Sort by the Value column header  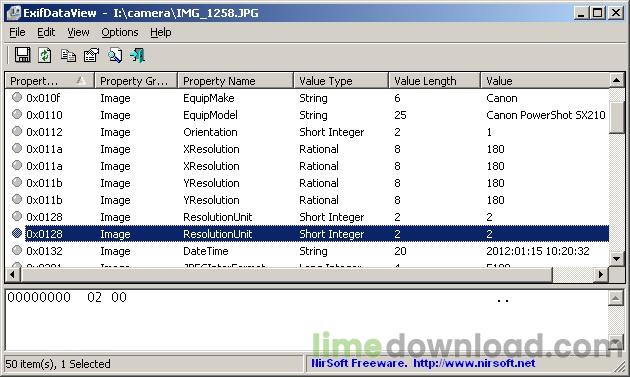(x=545, y=81)
